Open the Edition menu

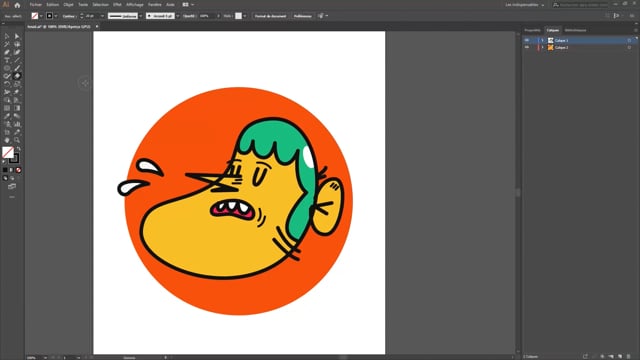tap(52, 5)
